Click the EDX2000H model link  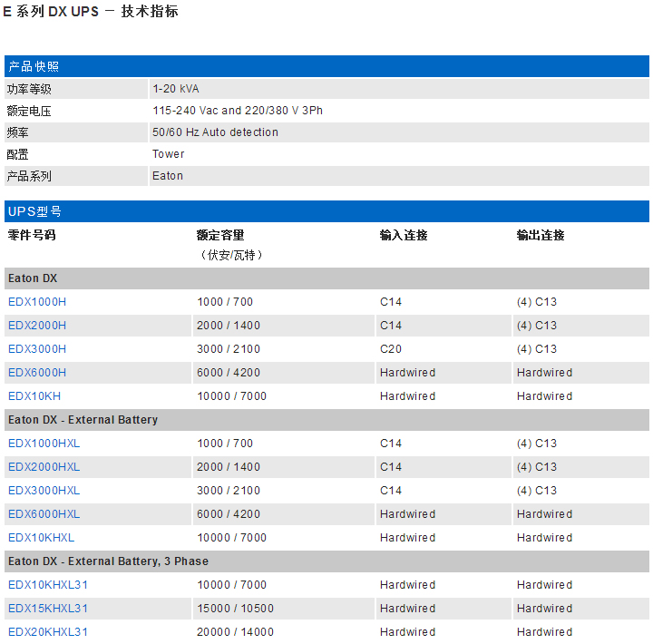(x=37, y=326)
